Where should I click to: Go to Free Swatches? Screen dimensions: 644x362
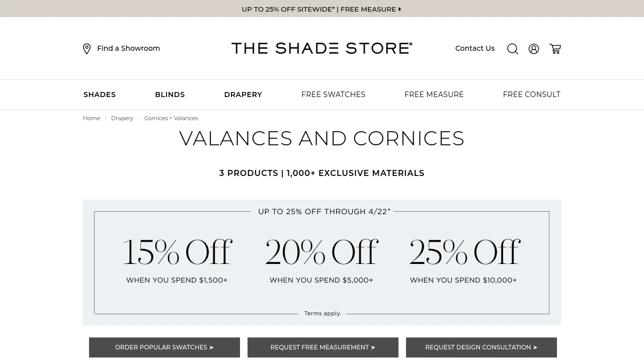[x=333, y=95]
